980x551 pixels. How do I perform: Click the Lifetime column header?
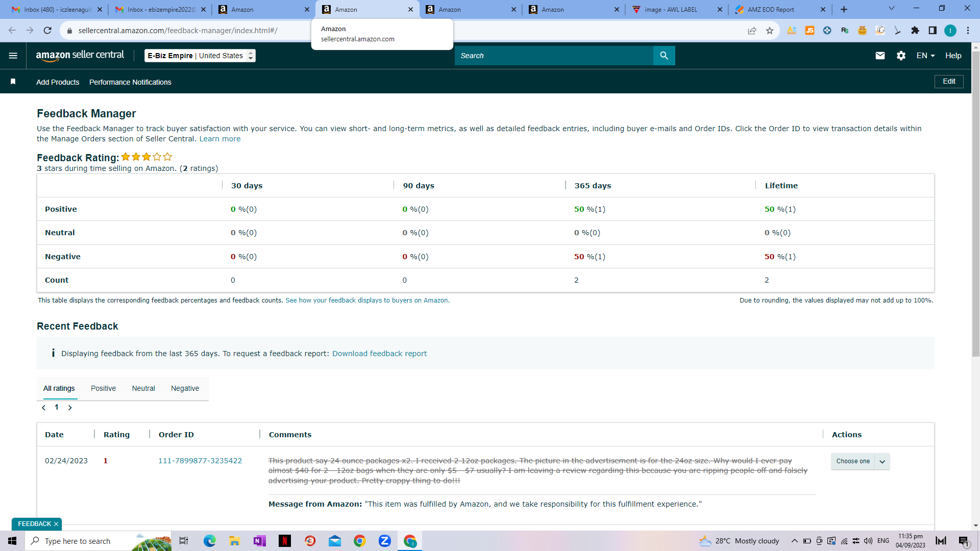781,186
